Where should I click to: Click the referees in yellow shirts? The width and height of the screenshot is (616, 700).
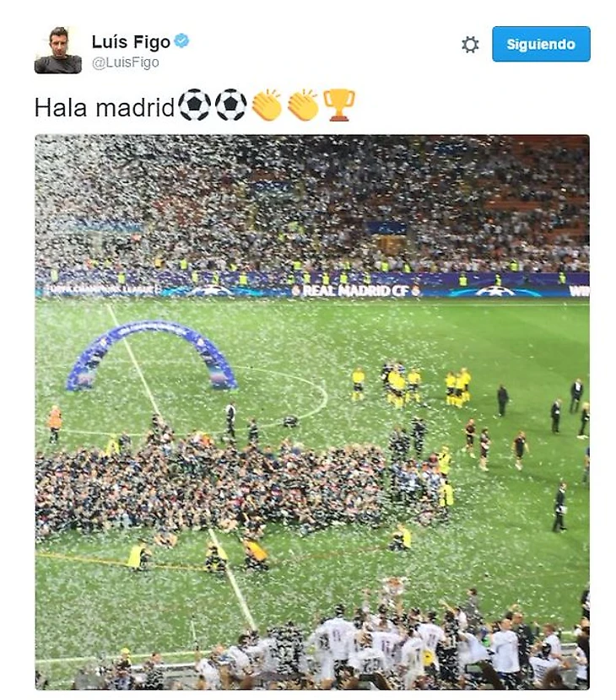click(411, 385)
